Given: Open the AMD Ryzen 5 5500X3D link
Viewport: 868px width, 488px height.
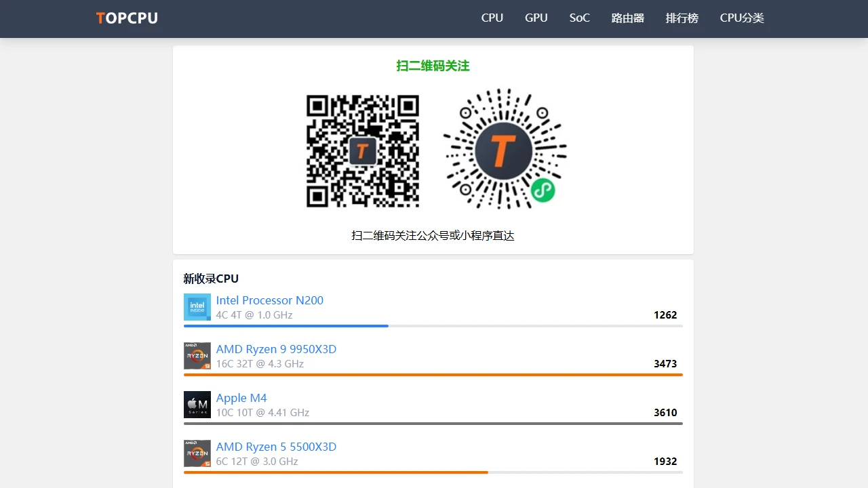Looking at the screenshot, I should 276,447.
